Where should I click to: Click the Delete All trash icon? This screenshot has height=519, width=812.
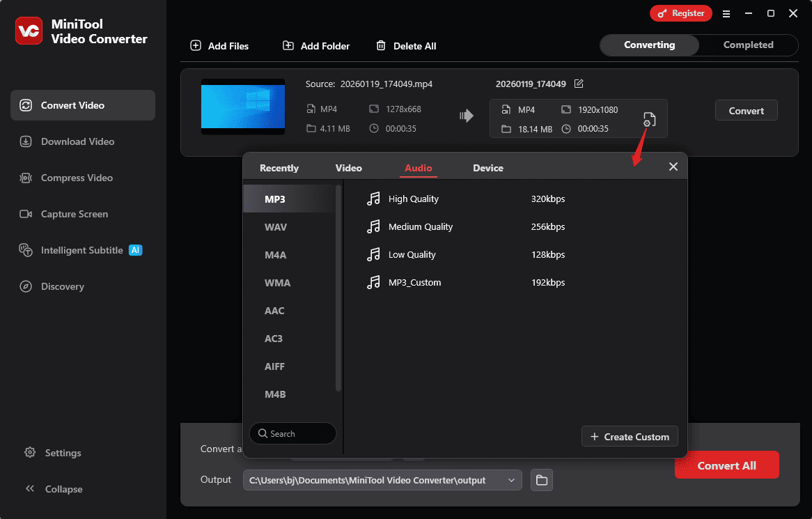pos(381,45)
